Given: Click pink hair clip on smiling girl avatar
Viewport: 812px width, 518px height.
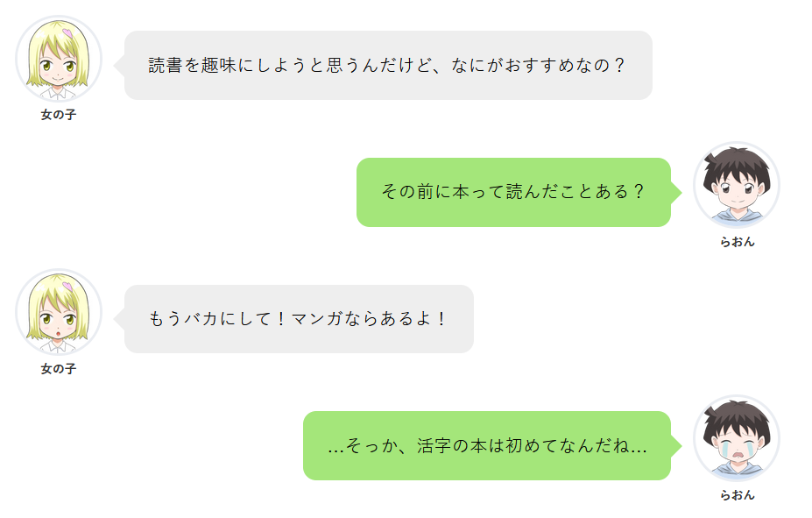Looking at the screenshot, I should (68, 34).
